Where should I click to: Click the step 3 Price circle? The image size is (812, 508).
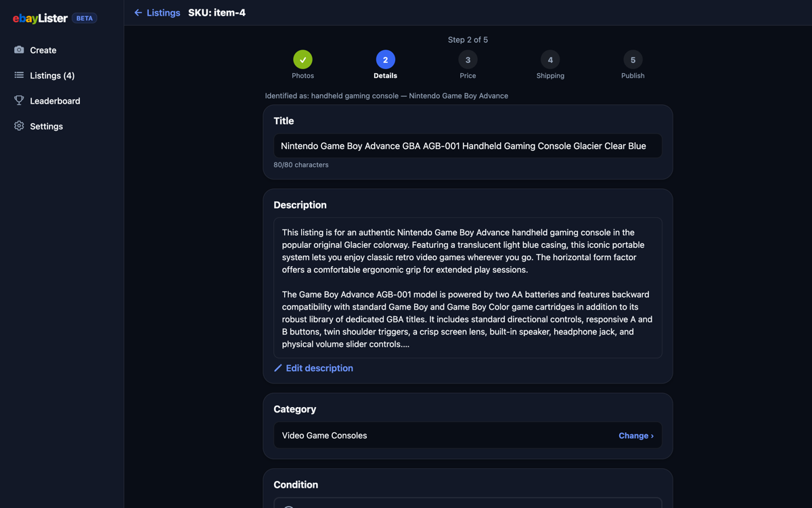[x=468, y=60]
